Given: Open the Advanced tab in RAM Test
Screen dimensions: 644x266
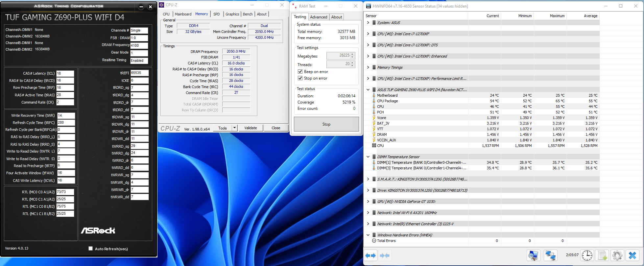Looking at the screenshot, I should tap(319, 17).
